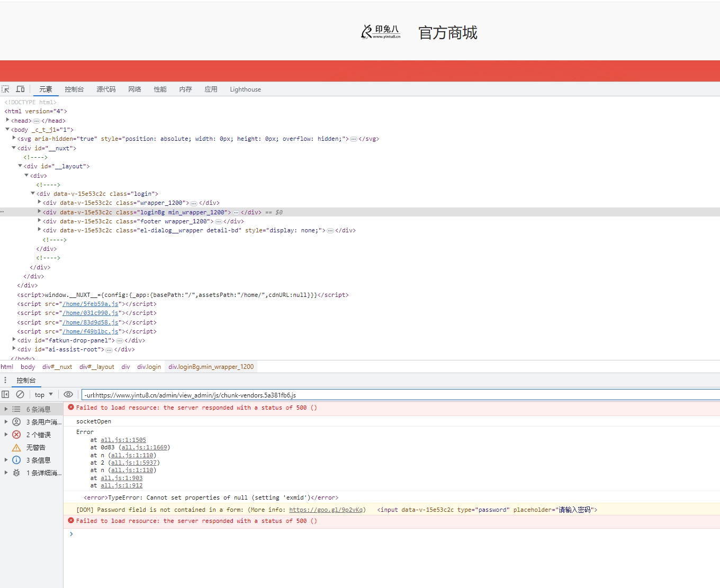Clear the console with the ban icon

pos(20,394)
